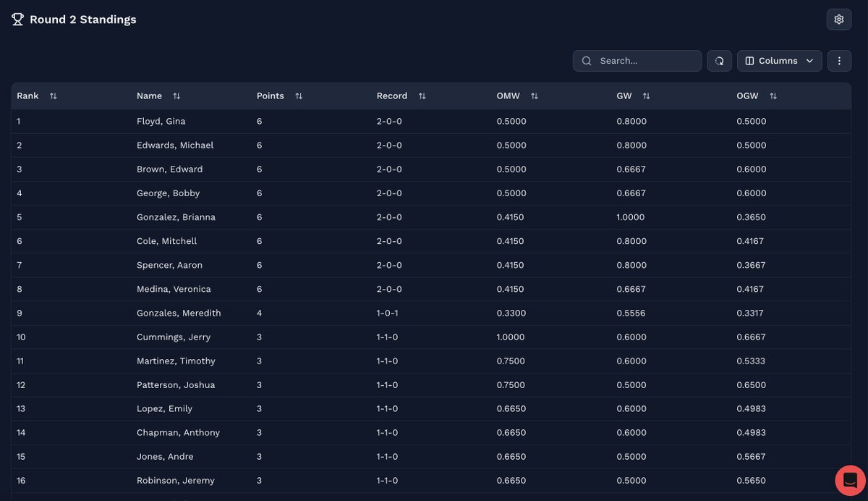Click the refresh standings icon
The image size is (868, 501).
pos(720,61)
